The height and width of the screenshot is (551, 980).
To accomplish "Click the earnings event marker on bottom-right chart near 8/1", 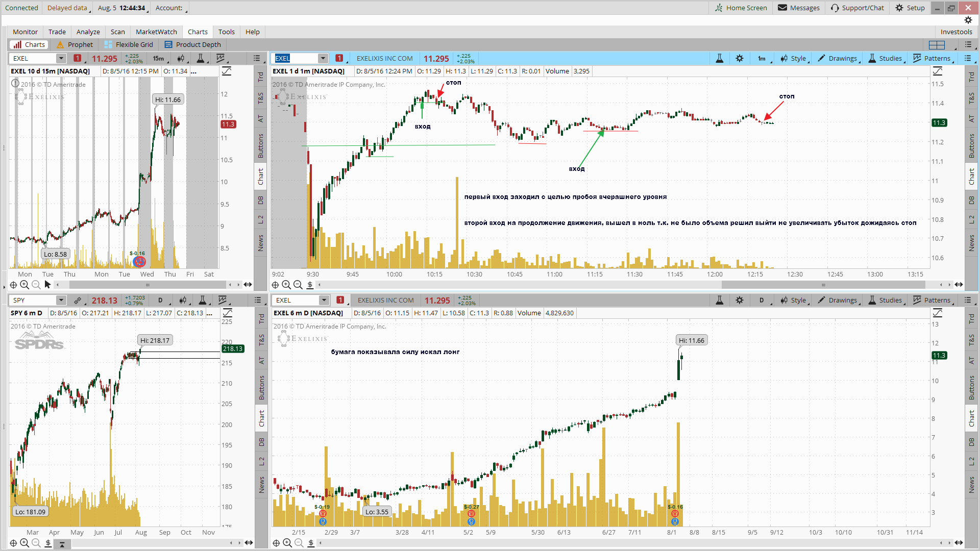I will (x=674, y=513).
